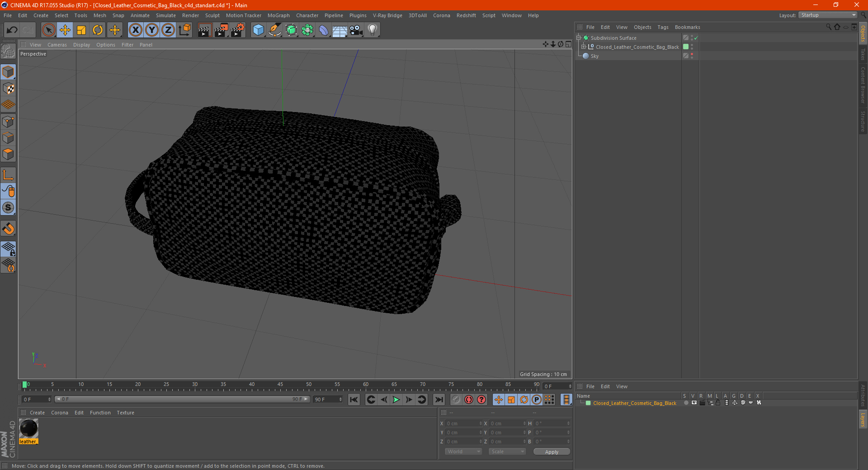The width and height of the screenshot is (868, 470).
Task: Click the Apply button
Action: 552,451
